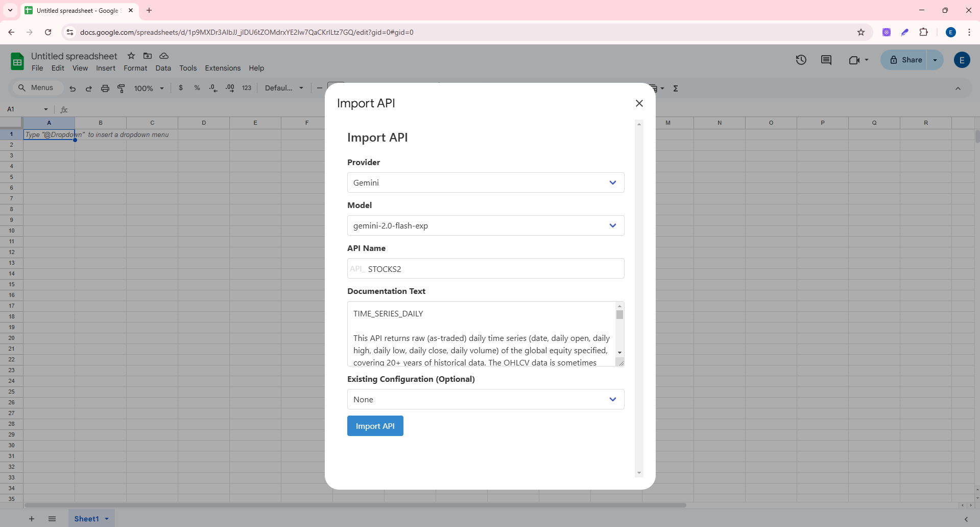
Task: Click the undo arrow icon
Action: tap(73, 88)
